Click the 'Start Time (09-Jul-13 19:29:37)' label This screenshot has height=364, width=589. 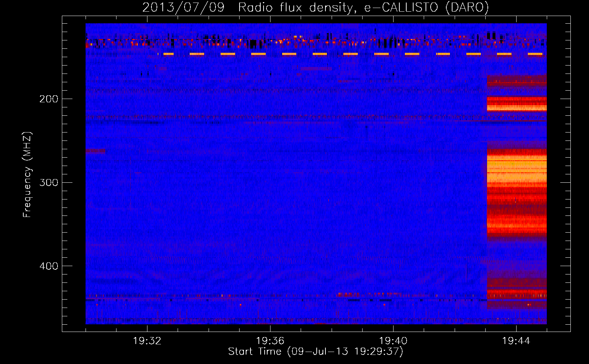pyautogui.click(x=316, y=352)
